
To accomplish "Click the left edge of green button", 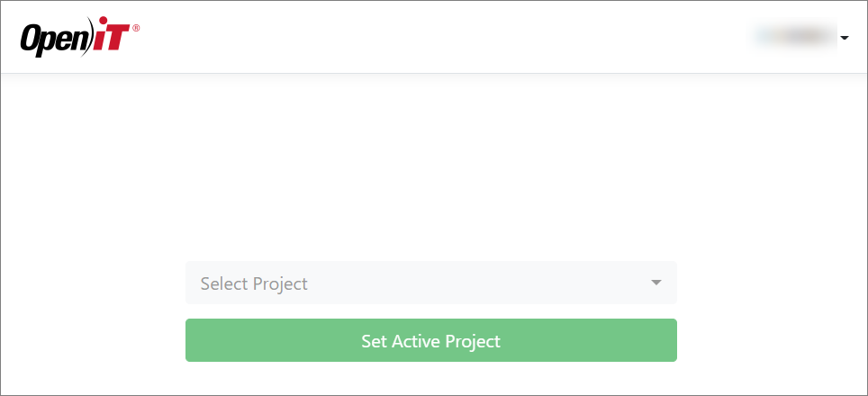I will 193,340.
